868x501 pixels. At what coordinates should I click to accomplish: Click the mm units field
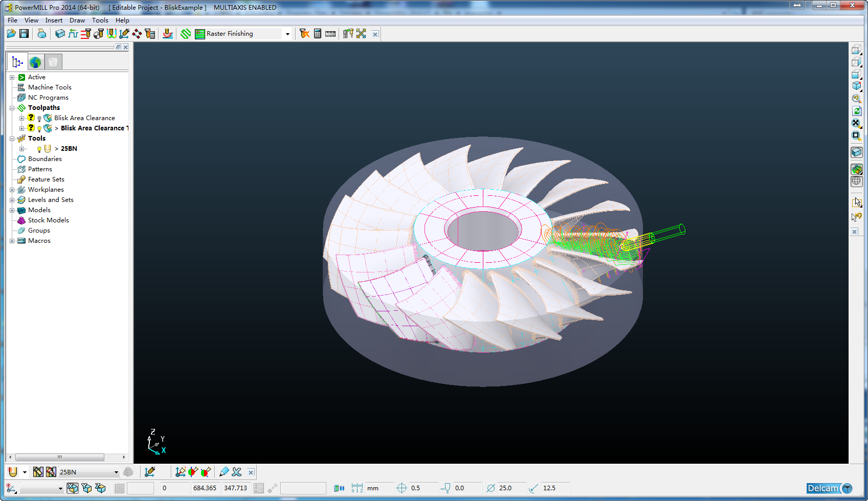[380, 488]
